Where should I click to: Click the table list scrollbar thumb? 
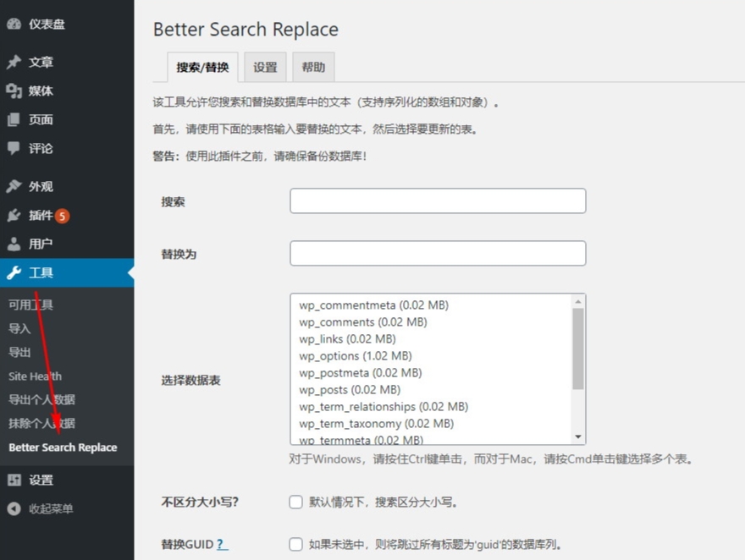(x=578, y=349)
